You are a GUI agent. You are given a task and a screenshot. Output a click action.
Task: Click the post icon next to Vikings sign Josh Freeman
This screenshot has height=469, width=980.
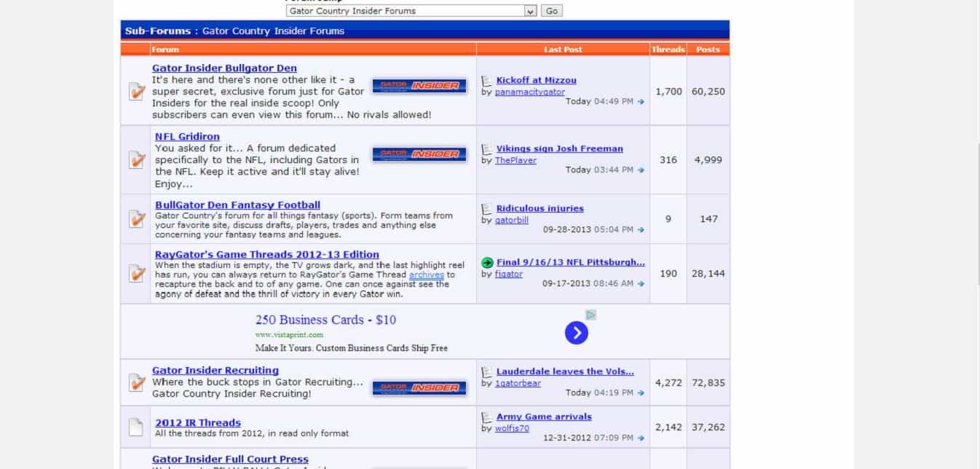(x=487, y=149)
